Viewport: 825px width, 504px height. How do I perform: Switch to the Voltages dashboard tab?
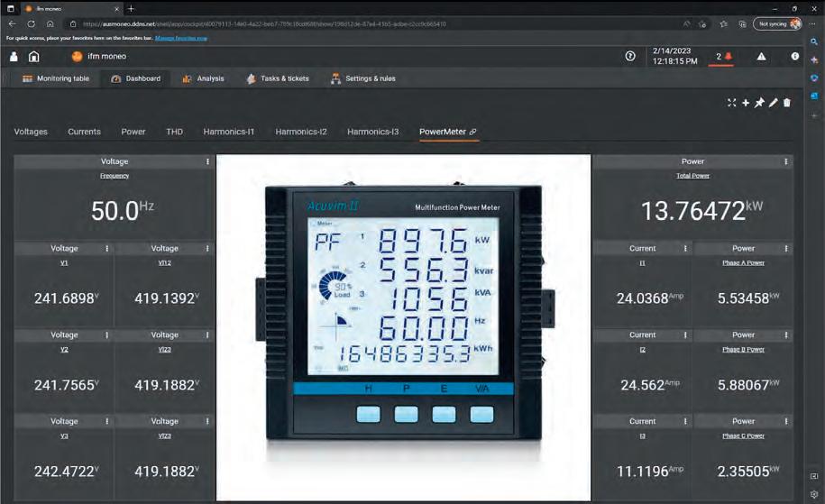[31, 132]
